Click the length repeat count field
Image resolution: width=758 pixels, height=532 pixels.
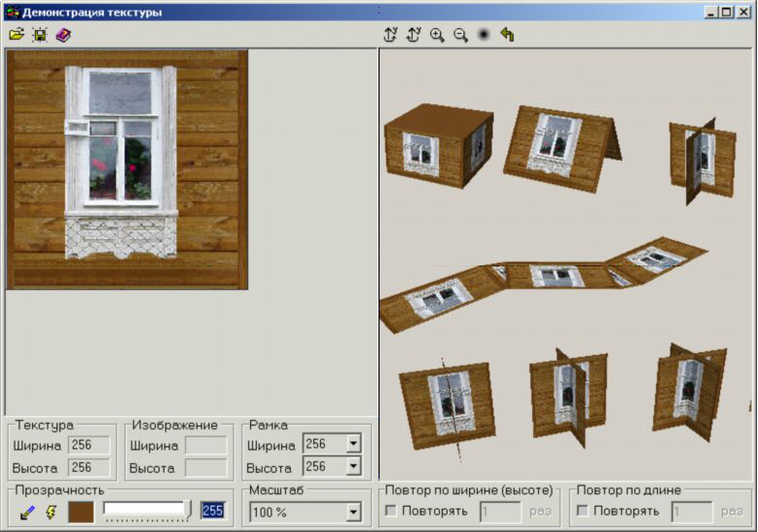click(x=692, y=512)
